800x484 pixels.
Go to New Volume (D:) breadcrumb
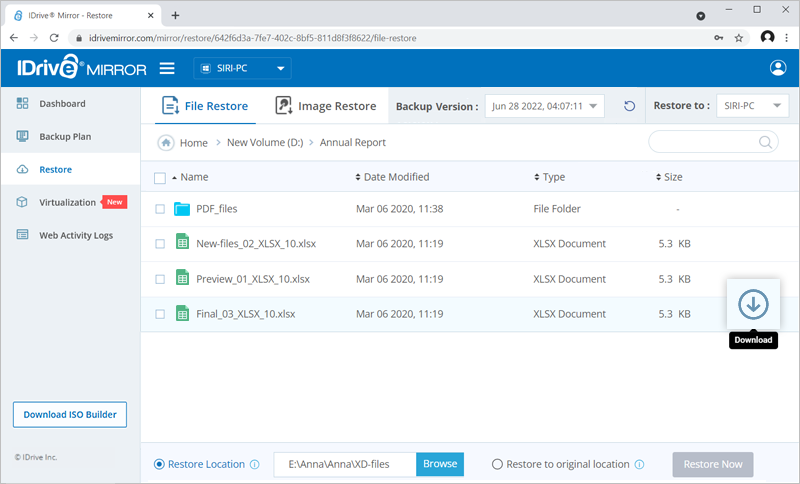[265, 143]
